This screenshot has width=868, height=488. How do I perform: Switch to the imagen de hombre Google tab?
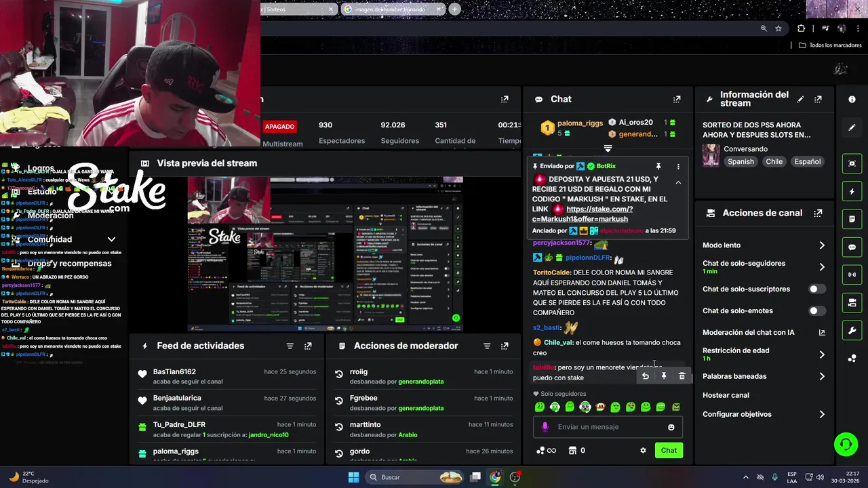tap(393, 9)
